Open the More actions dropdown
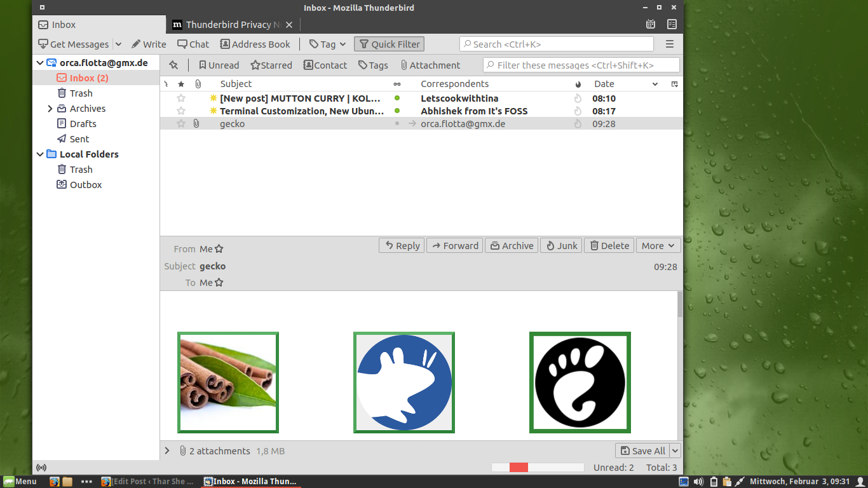This screenshot has width=868, height=488. 658,245
